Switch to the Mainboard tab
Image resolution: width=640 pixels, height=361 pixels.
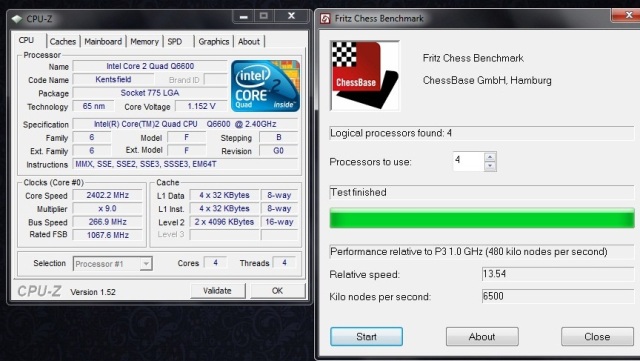click(x=103, y=42)
